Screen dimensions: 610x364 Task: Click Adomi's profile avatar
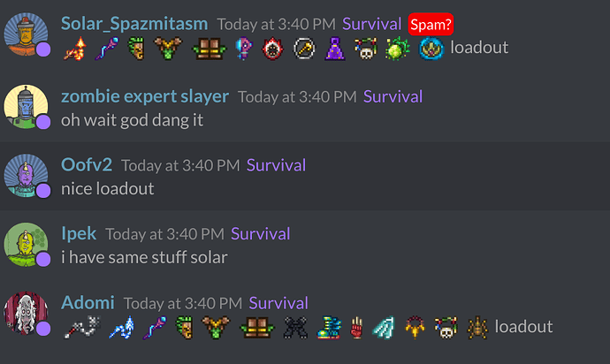(26, 314)
